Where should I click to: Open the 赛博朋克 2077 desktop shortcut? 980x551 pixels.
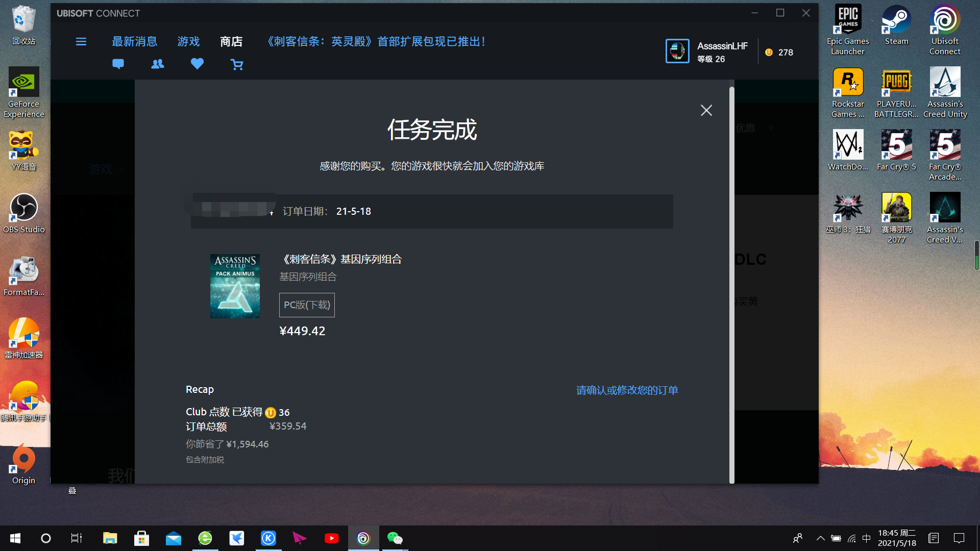coord(896,218)
